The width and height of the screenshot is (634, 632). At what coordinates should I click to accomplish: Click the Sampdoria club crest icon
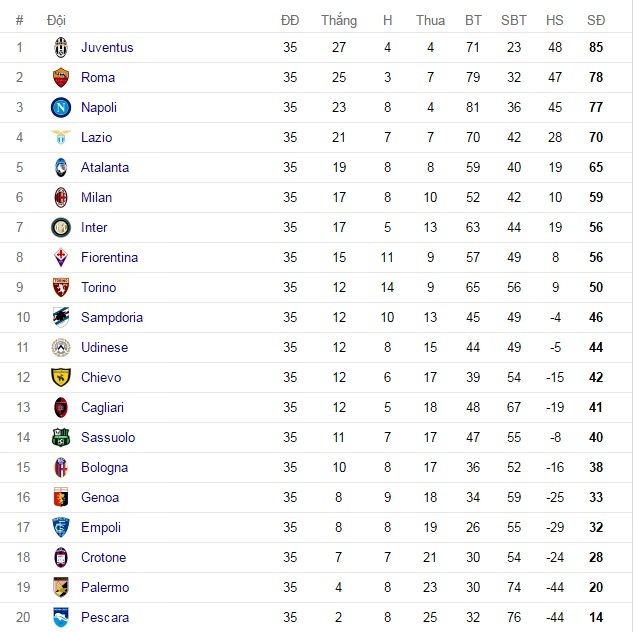click(x=61, y=317)
